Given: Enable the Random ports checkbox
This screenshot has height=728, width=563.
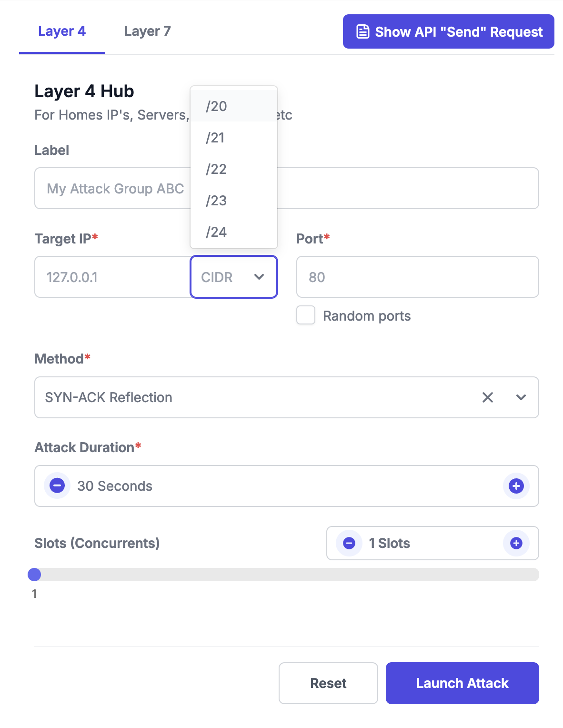Looking at the screenshot, I should pyautogui.click(x=305, y=315).
